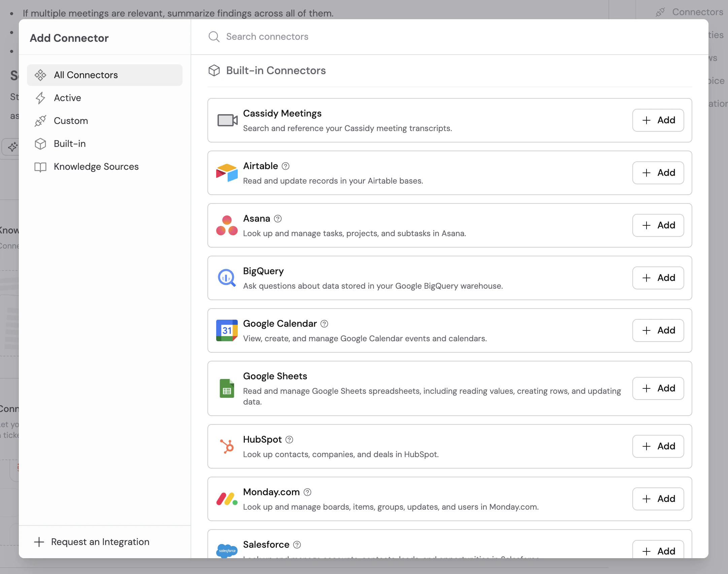Click the HubSpot sprocket icon
This screenshot has height=574, width=728.
[x=227, y=446]
